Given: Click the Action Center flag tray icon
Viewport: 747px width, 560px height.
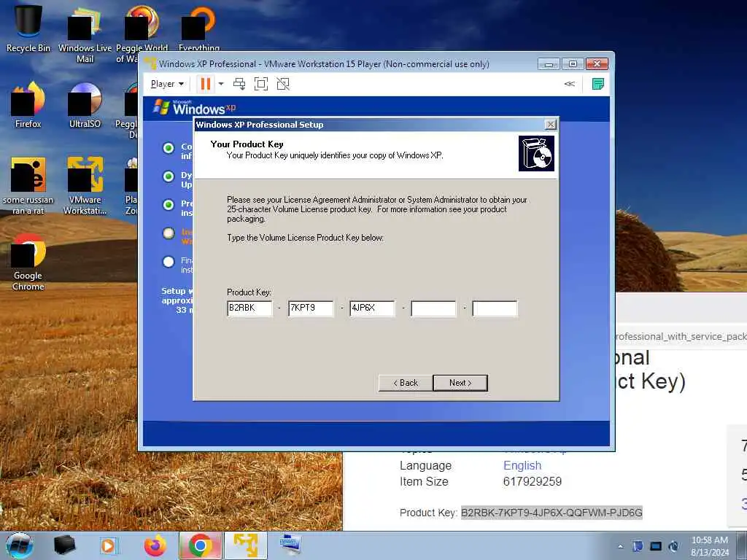Looking at the screenshot, I should 638,546.
